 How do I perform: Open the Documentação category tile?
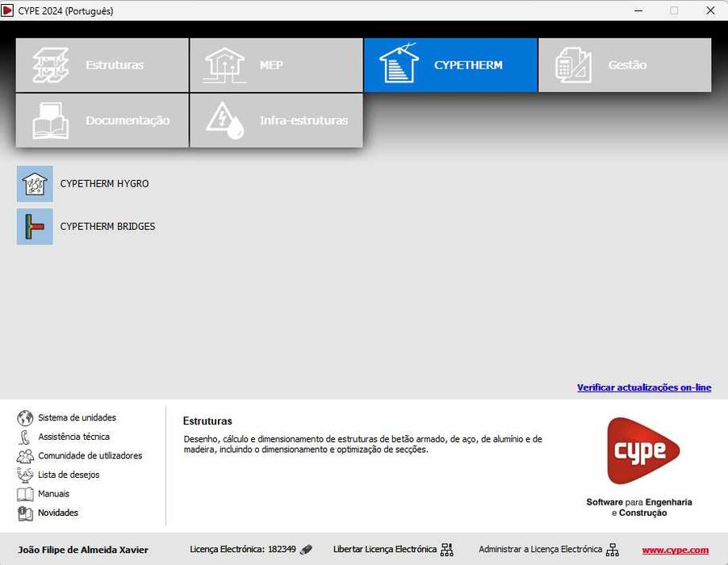[x=103, y=120]
